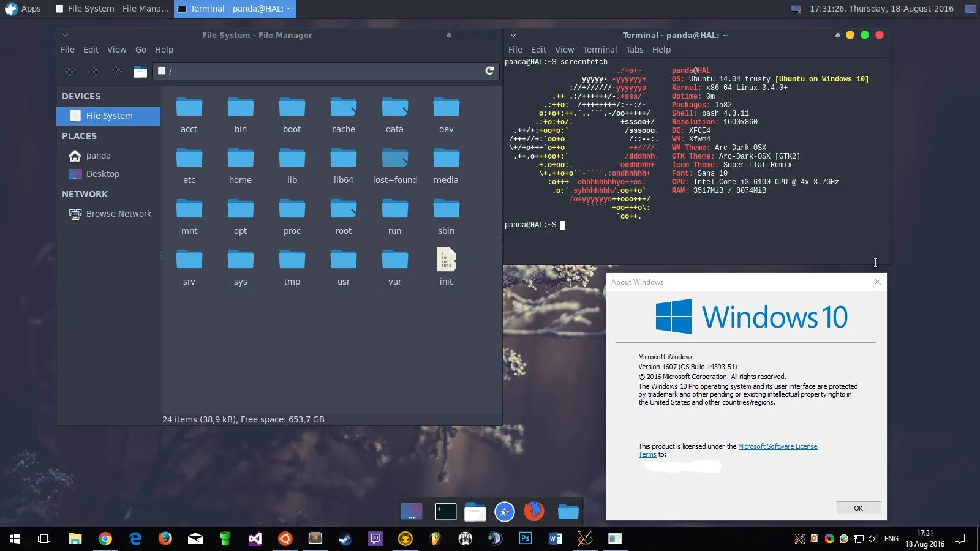Click OK in the About Windows dialog
This screenshot has height=551, width=980.
(x=859, y=508)
